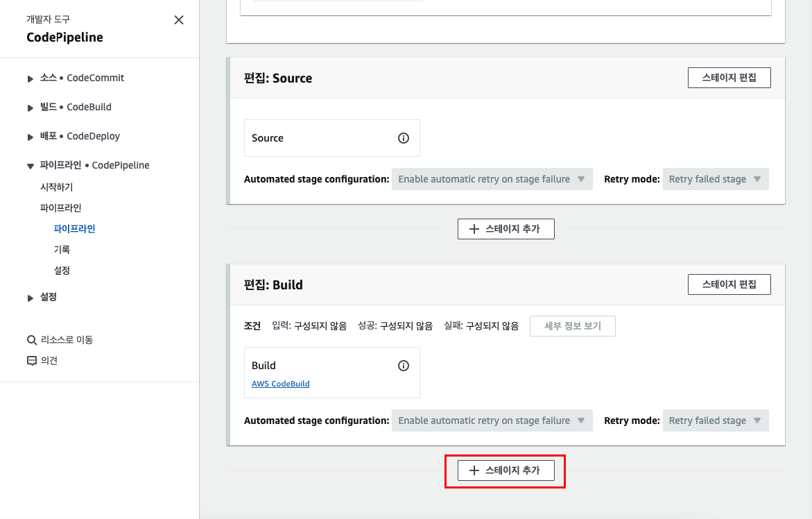Open Build stage automated configuration dropdown

(x=492, y=420)
